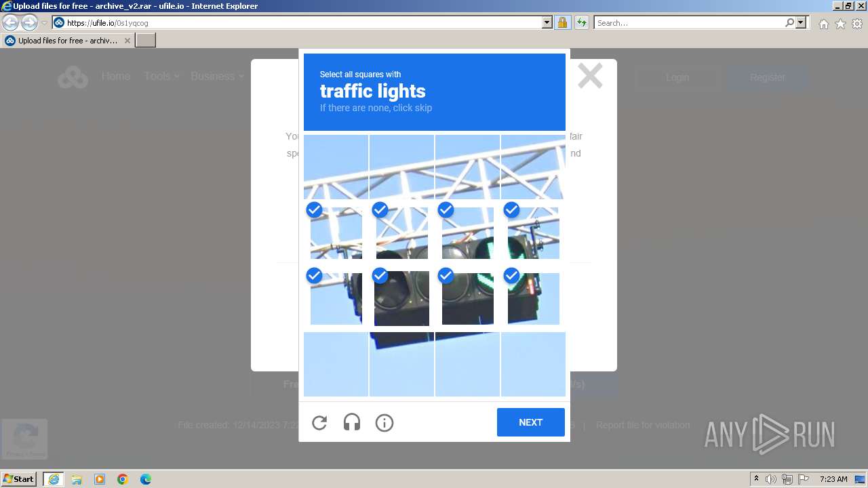The height and width of the screenshot is (488, 868).
Task: Reload the captcha challenge
Action: [319, 423]
